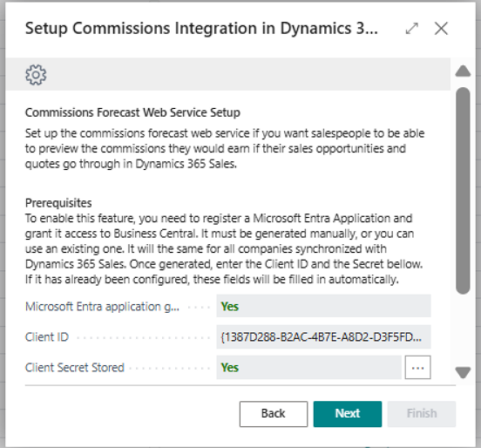The image size is (481, 448).
Task: Click the Prerequisites heading
Action: [58, 203]
